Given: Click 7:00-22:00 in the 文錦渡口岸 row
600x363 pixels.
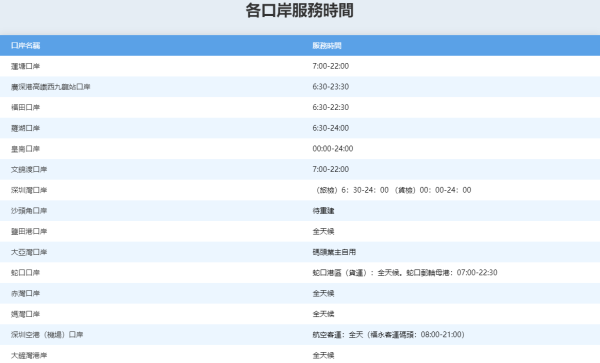Looking at the screenshot, I should point(331,169).
